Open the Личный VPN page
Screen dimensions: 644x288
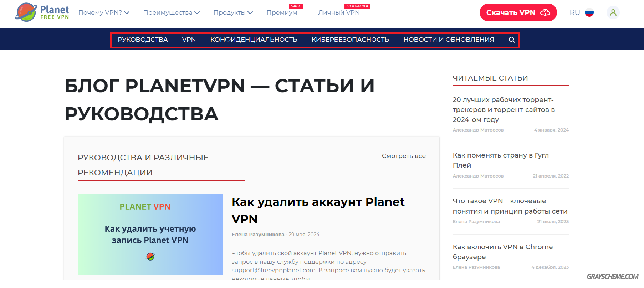click(339, 12)
